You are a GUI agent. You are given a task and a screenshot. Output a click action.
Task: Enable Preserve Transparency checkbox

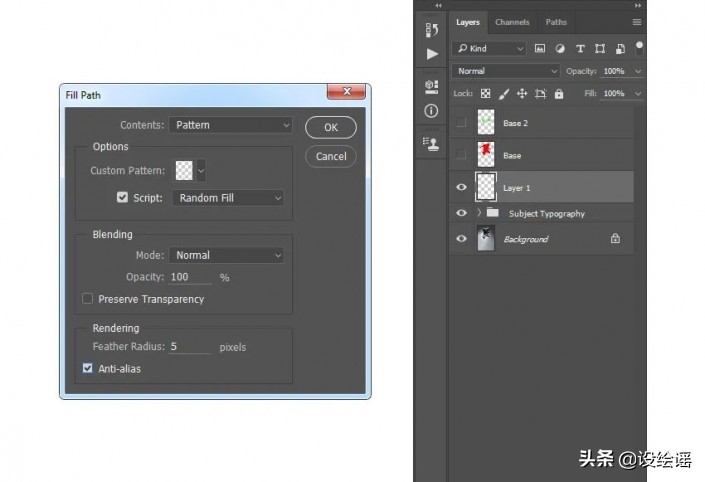pos(88,299)
